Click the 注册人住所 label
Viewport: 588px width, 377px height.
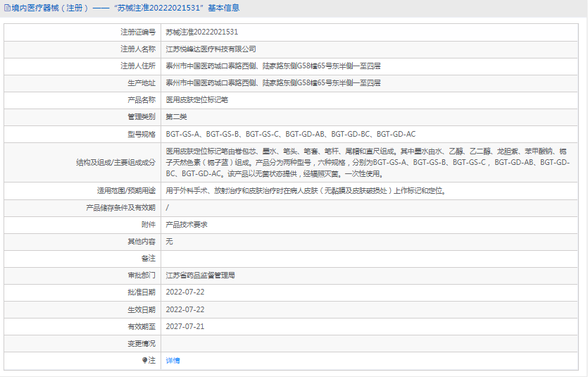[x=138, y=66]
